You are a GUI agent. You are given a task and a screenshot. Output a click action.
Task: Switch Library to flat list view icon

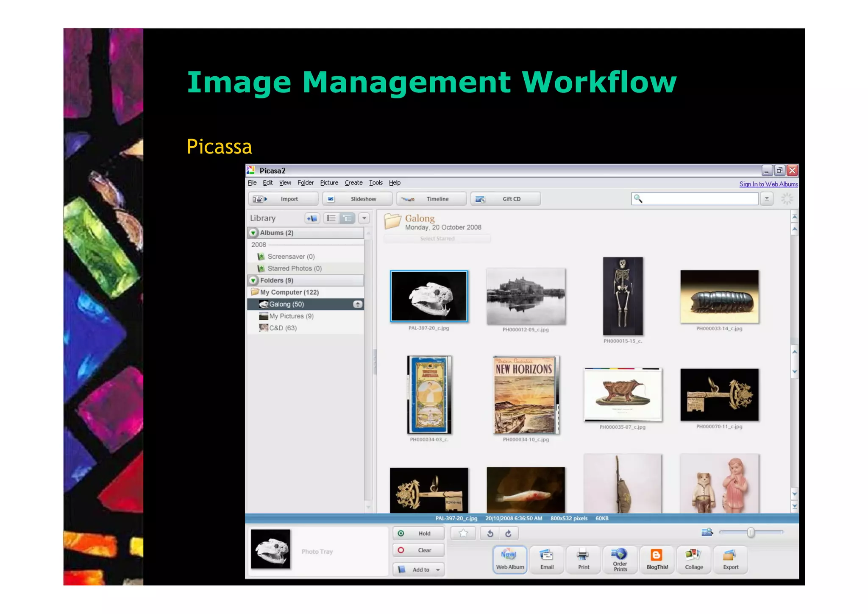tap(331, 218)
